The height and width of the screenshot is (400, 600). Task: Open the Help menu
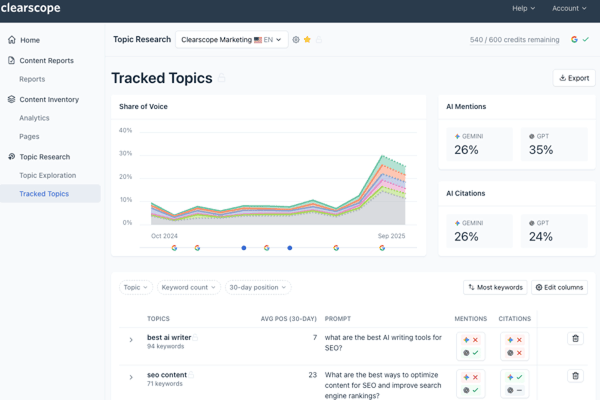[x=523, y=8]
